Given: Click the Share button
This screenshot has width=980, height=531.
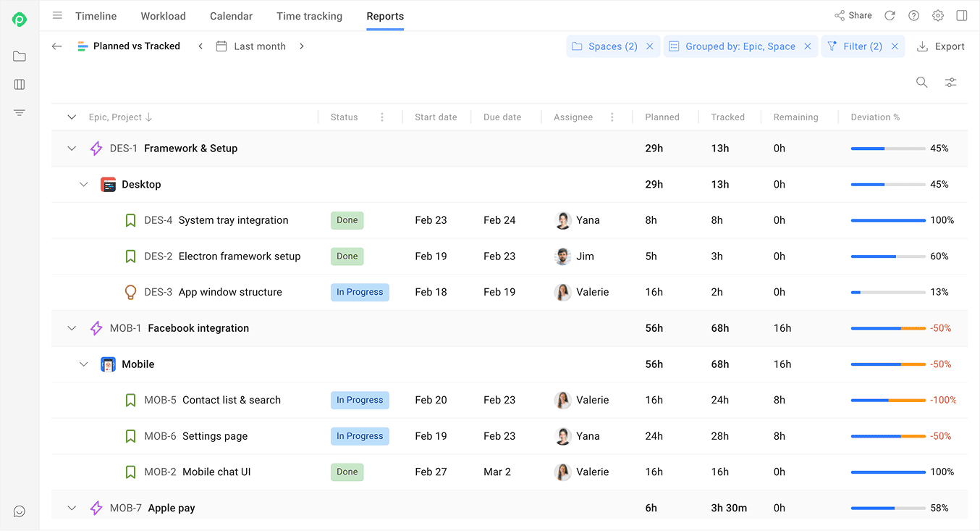Looking at the screenshot, I should coord(853,16).
